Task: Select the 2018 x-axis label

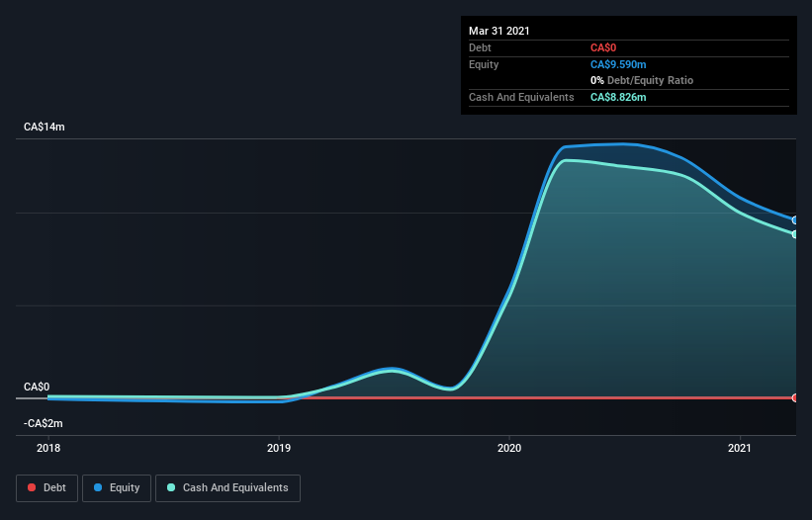Action: point(48,448)
